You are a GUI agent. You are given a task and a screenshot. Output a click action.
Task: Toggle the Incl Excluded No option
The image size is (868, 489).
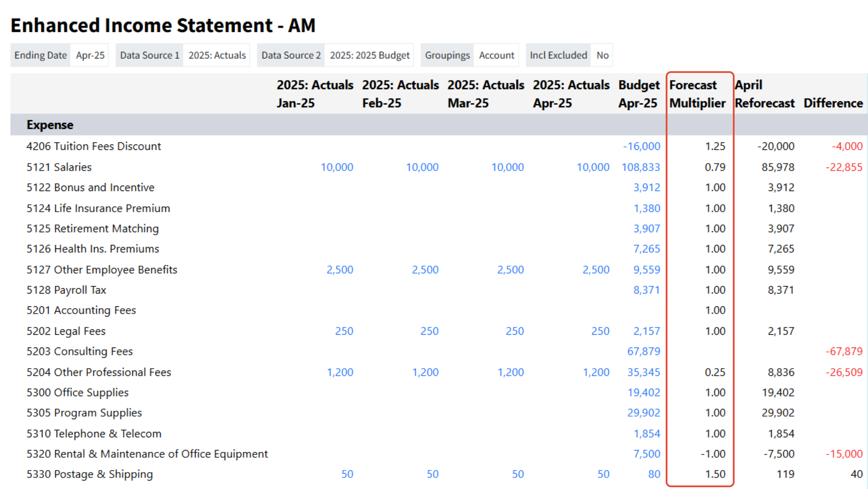[602, 55]
